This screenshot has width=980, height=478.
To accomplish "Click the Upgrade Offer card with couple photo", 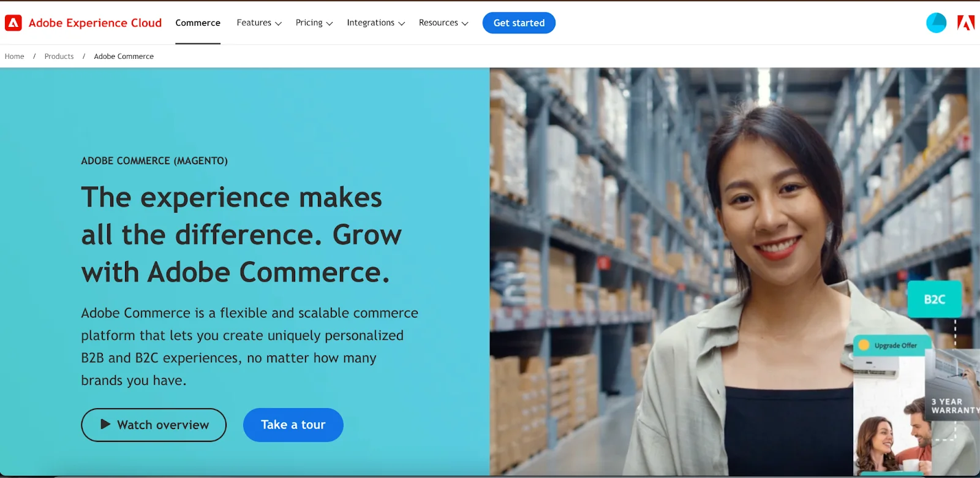I will 891,404.
